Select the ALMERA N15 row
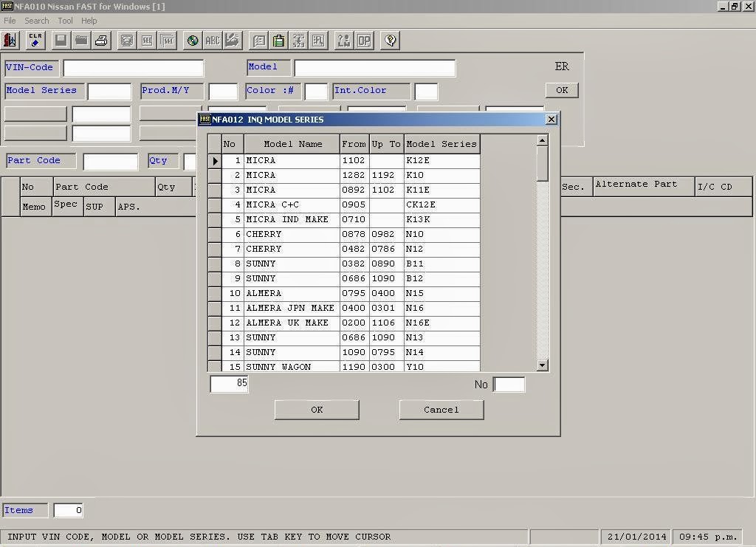Screen dimensions: 756x547 coord(351,293)
